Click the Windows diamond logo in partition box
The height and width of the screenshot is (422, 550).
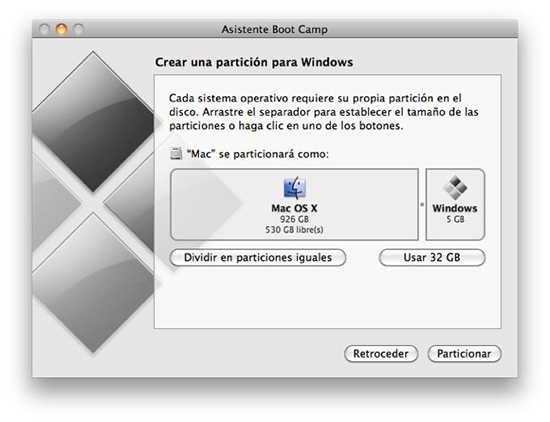455,187
